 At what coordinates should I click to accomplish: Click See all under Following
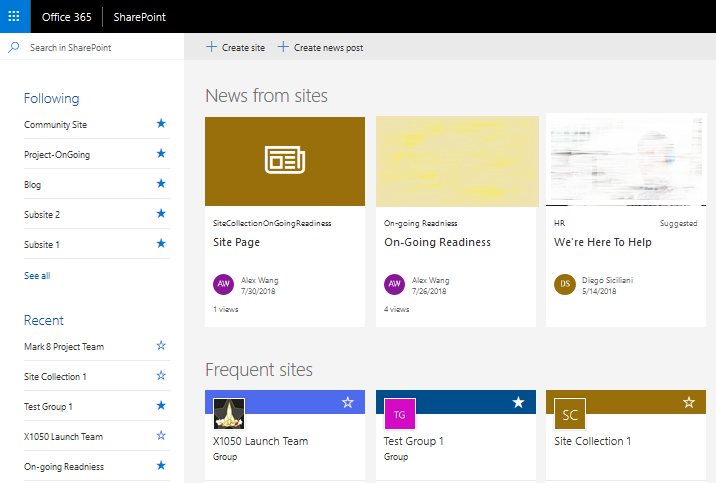tap(37, 276)
